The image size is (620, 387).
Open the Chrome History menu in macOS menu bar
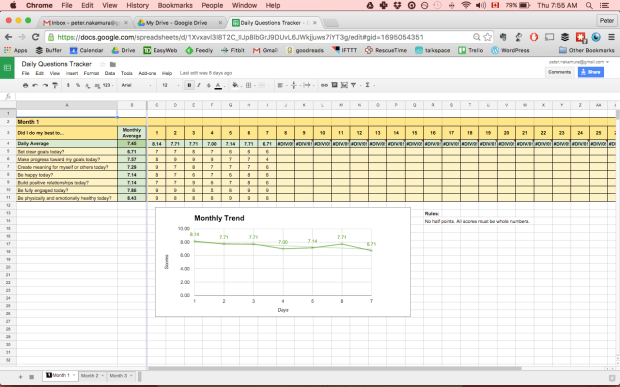click(137, 5)
